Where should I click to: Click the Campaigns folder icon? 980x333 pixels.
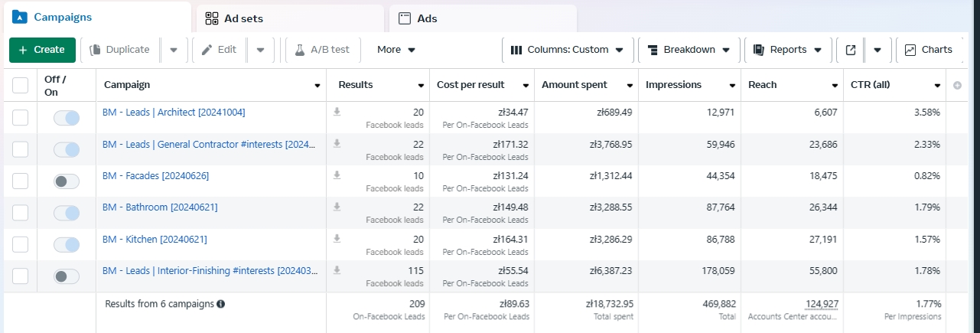pyautogui.click(x=20, y=17)
